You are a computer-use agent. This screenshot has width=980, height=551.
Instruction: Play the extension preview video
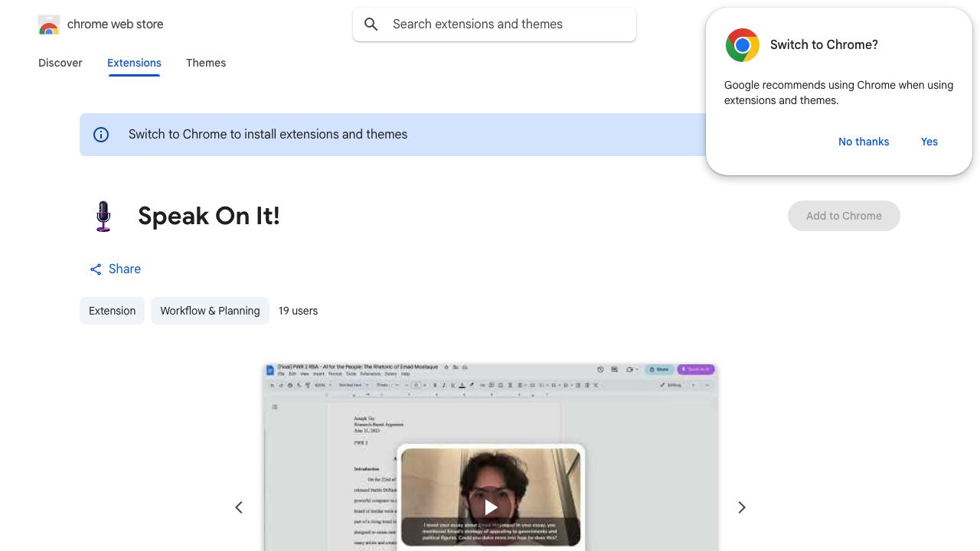click(491, 507)
